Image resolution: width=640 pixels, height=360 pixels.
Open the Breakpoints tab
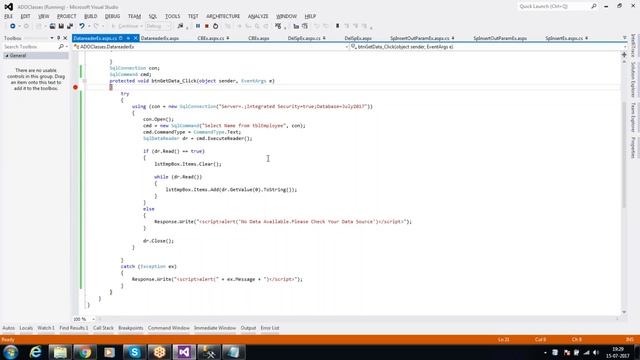(x=131, y=328)
